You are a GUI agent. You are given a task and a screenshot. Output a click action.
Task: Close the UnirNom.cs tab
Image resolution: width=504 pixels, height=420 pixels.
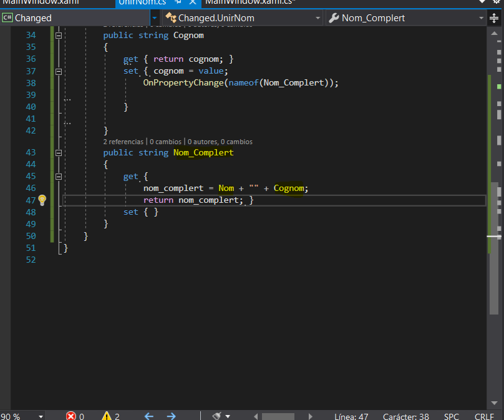(193, 2)
